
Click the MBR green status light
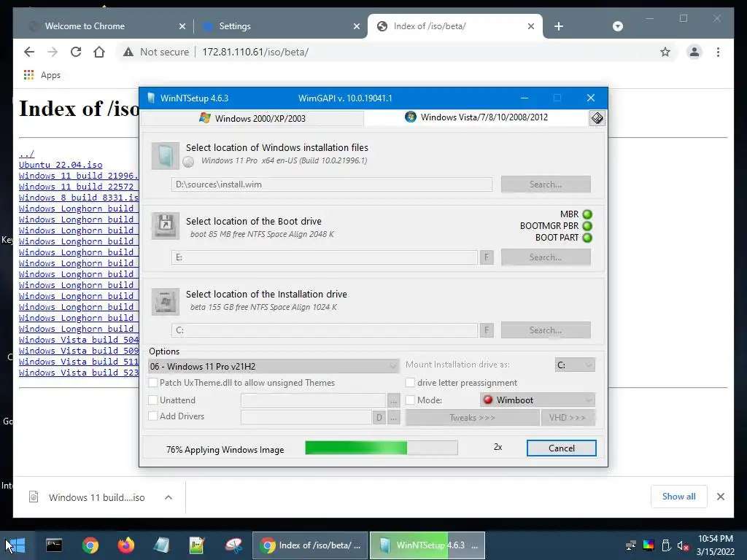pos(587,214)
